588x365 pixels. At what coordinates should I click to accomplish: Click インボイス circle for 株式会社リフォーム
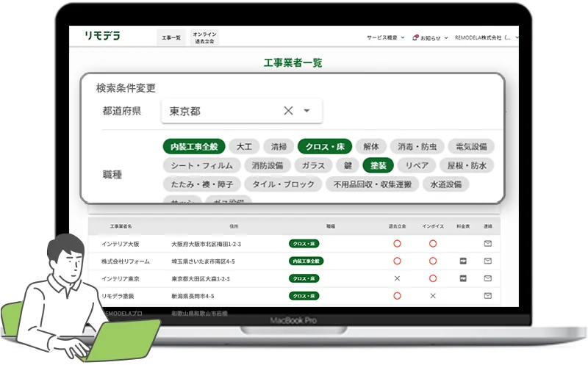433,261
